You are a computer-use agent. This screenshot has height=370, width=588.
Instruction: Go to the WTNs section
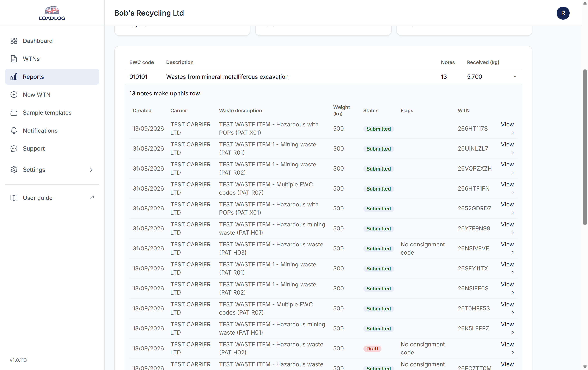(52, 59)
